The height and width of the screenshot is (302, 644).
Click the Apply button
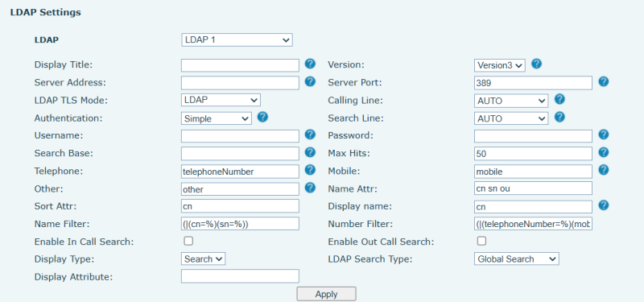(x=327, y=294)
